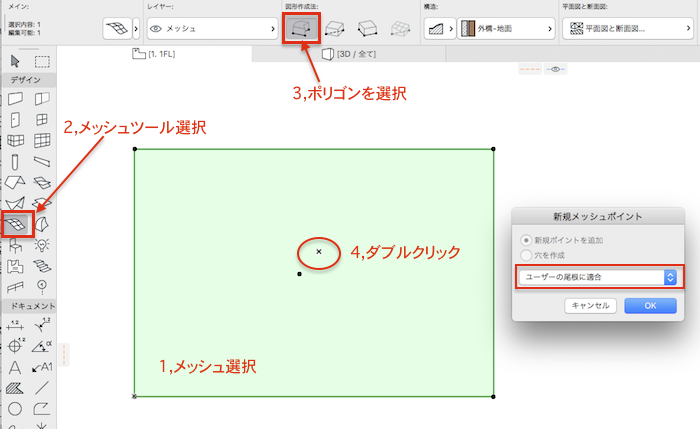Select the Arrow selection tool
Screen dimensions: 700x429
(15, 61)
